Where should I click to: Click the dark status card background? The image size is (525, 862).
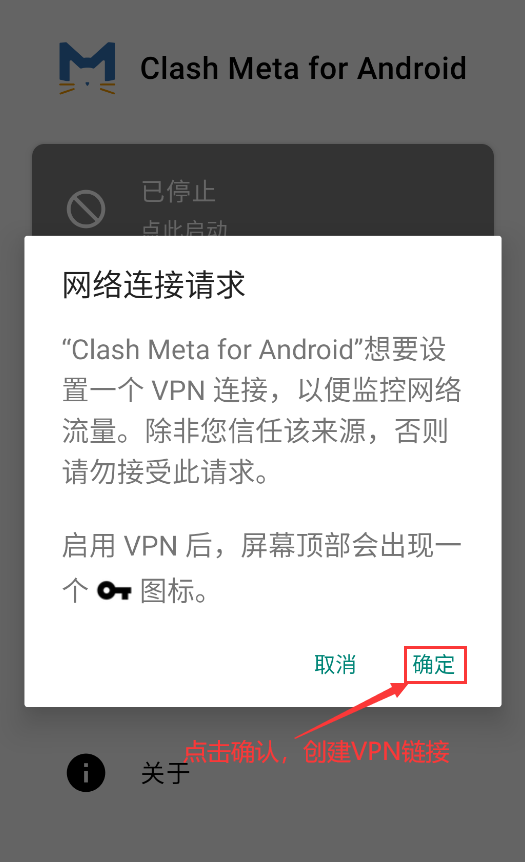263,190
